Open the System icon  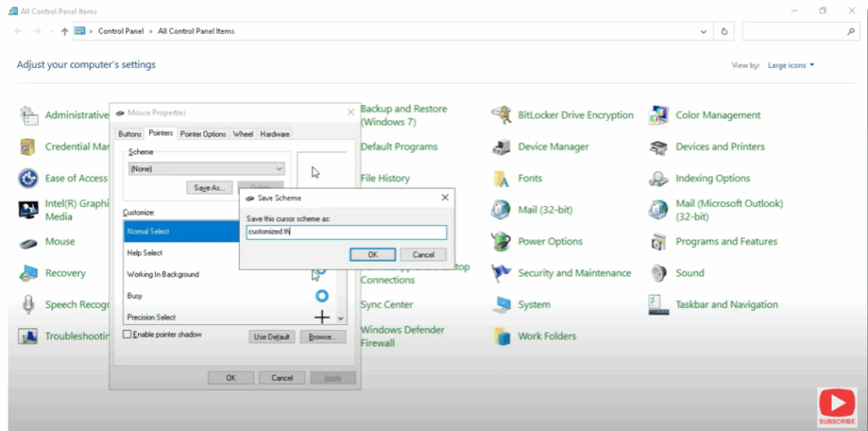(501, 305)
